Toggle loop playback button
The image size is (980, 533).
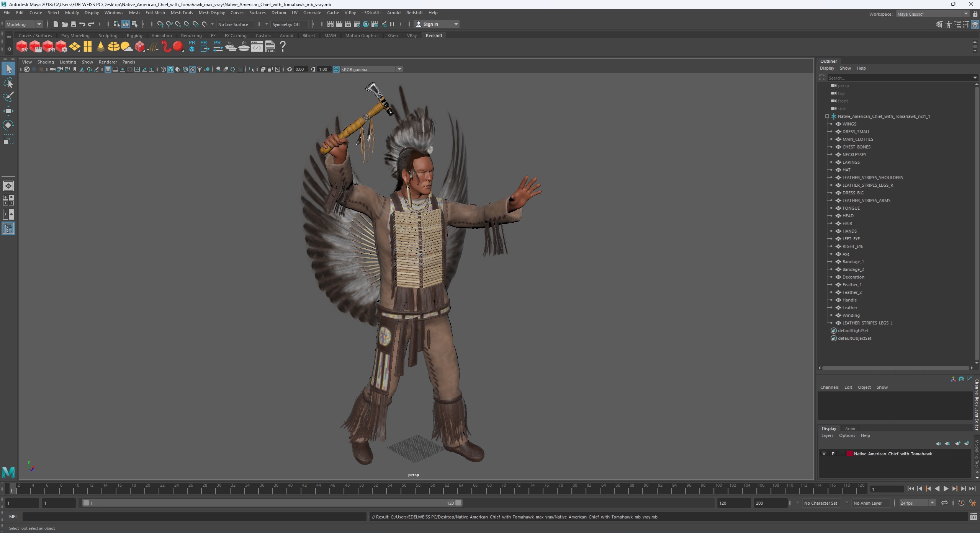coord(944,503)
